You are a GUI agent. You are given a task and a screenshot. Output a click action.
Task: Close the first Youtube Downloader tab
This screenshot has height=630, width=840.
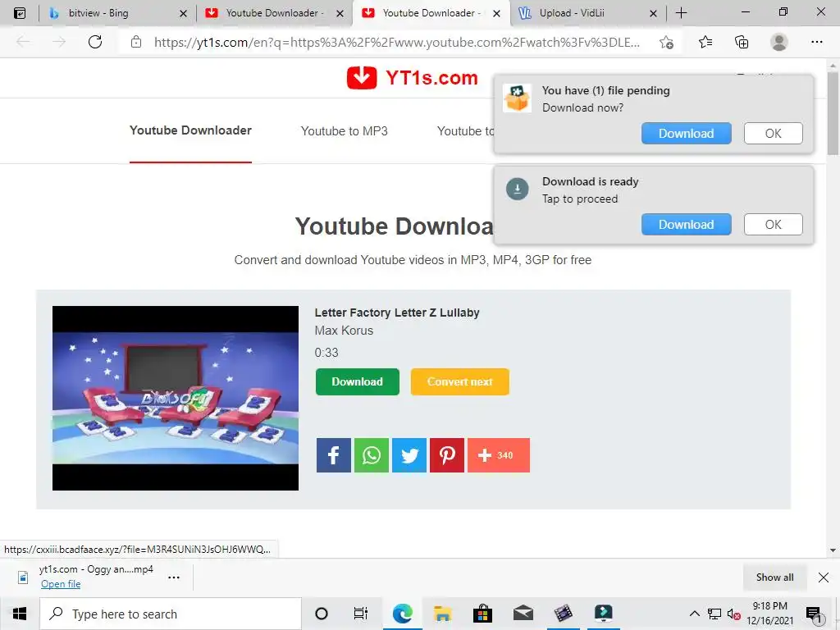[340, 13]
